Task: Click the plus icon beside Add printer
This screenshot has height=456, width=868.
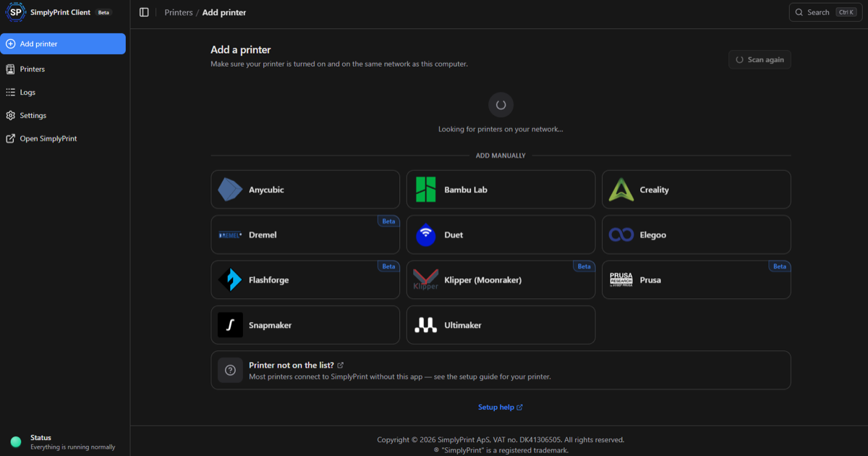Action: [x=10, y=44]
